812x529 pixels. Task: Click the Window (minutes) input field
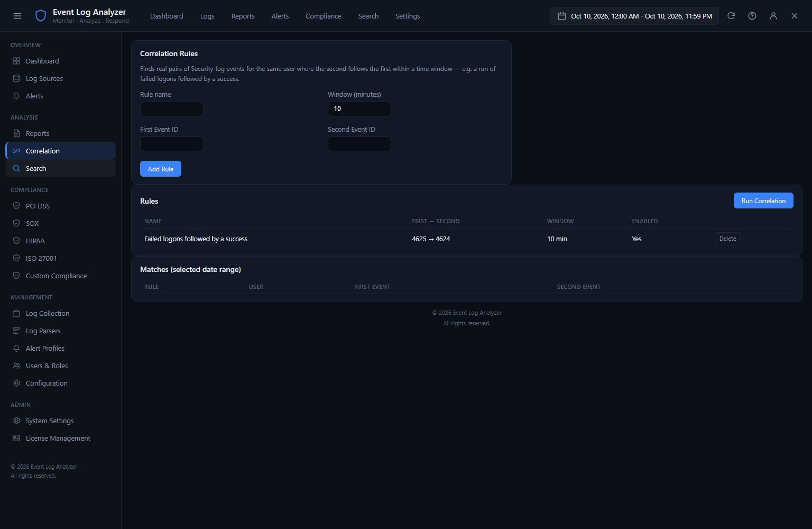(x=359, y=109)
